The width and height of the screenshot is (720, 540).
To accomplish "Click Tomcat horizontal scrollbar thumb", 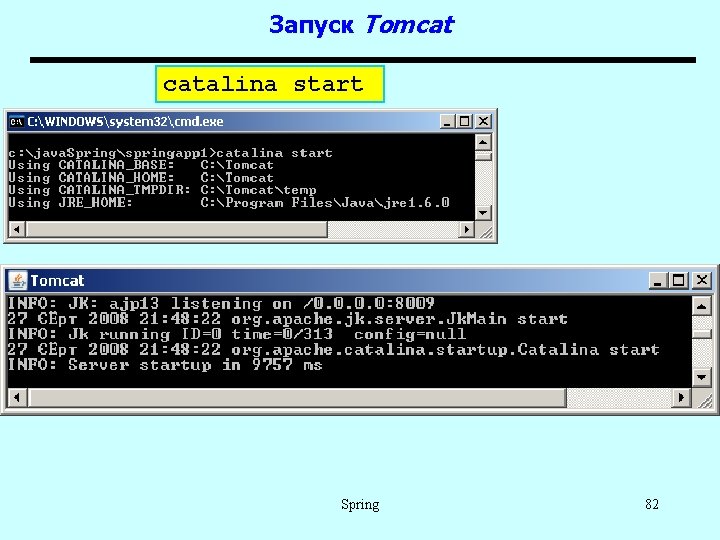I will click(x=298, y=397).
